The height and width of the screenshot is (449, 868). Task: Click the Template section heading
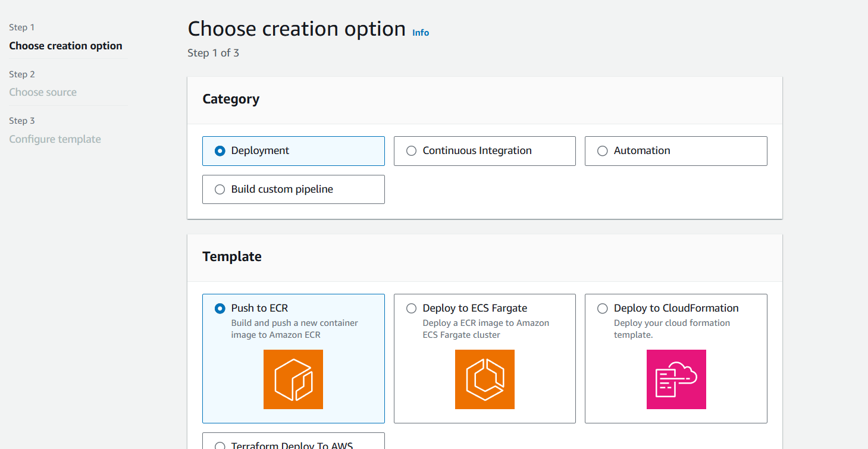[232, 256]
